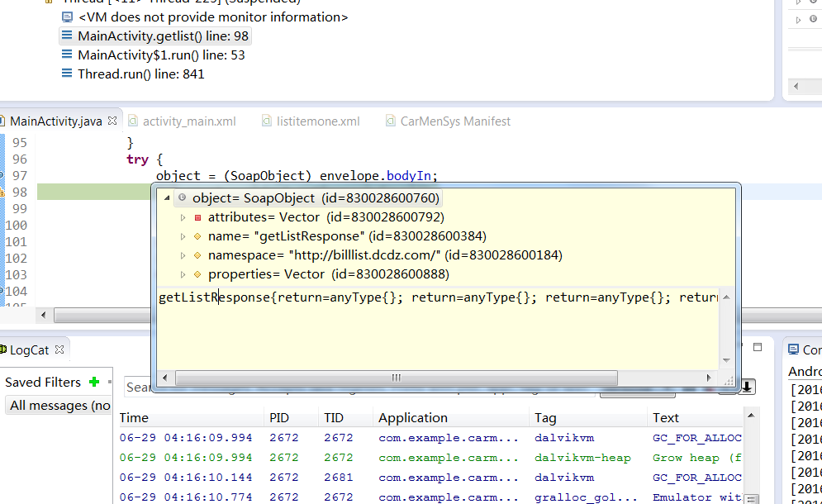Screen dimensions: 822x504
Task: Collapse the object= SoapObject node
Action: click(167, 198)
